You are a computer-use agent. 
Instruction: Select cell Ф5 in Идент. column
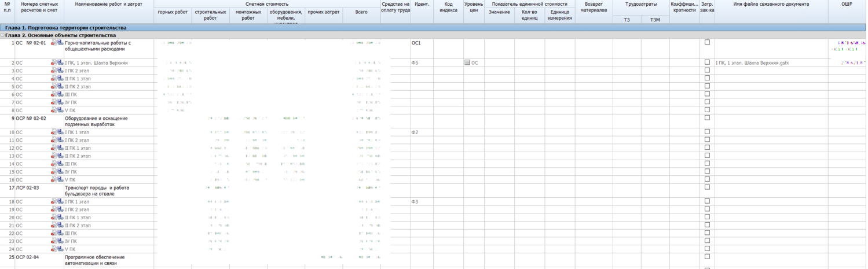click(x=422, y=62)
